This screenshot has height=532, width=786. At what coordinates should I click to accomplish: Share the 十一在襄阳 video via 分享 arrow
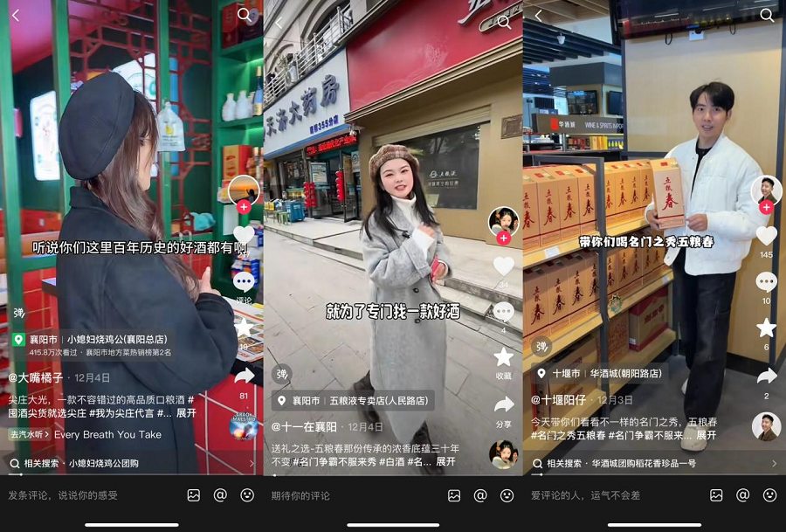click(504, 404)
